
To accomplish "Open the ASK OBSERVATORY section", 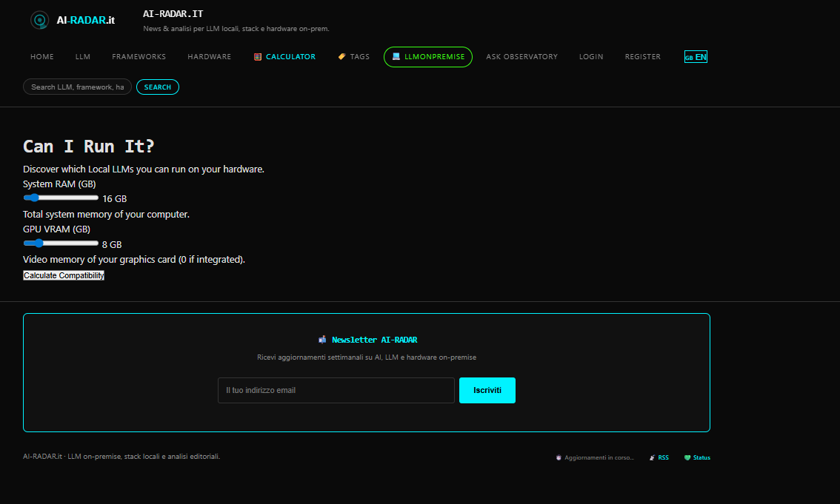I will coord(522,56).
